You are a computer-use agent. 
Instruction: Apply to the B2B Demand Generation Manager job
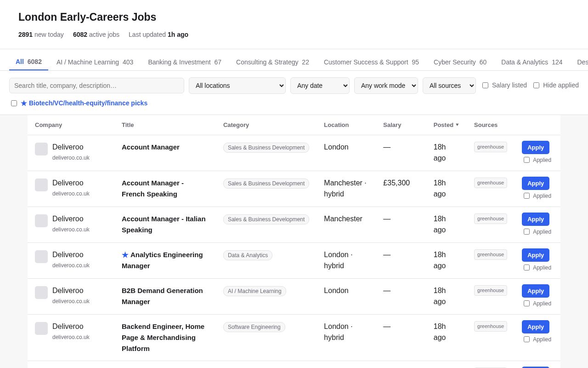click(x=536, y=291)
